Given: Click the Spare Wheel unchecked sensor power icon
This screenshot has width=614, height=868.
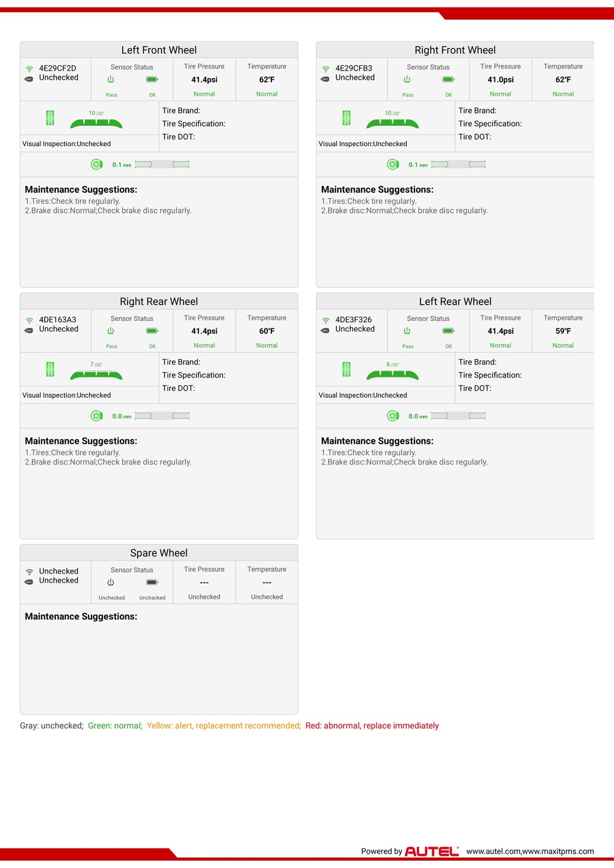Looking at the screenshot, I should [111, 583].
